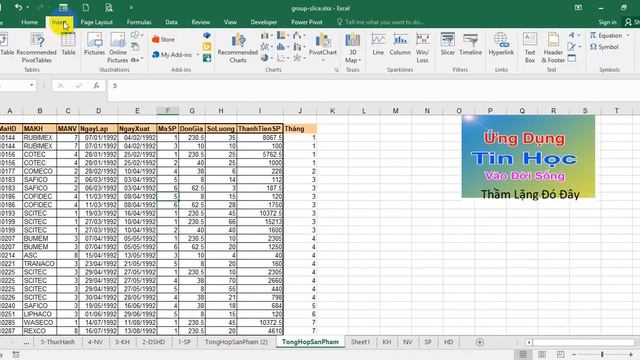Open the Developer tab

click(264, 22)
